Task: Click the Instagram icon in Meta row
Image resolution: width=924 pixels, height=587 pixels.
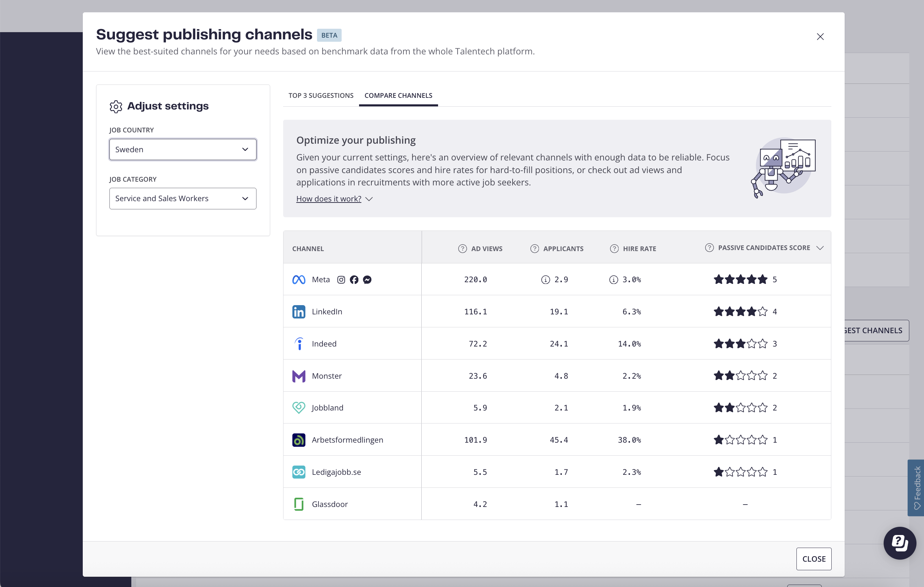Action: point(341,279)
